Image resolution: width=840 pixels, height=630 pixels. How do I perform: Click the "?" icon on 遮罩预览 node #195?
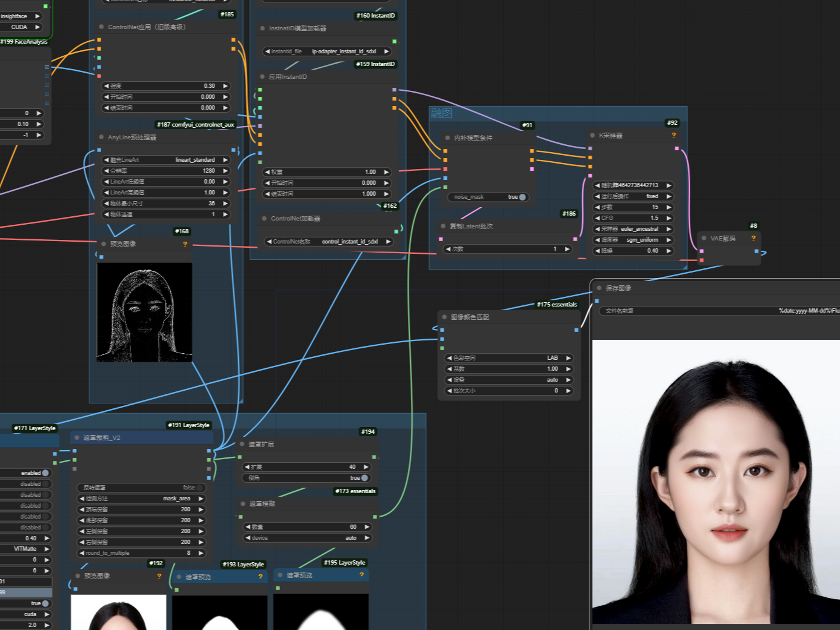tap(362, 575)
